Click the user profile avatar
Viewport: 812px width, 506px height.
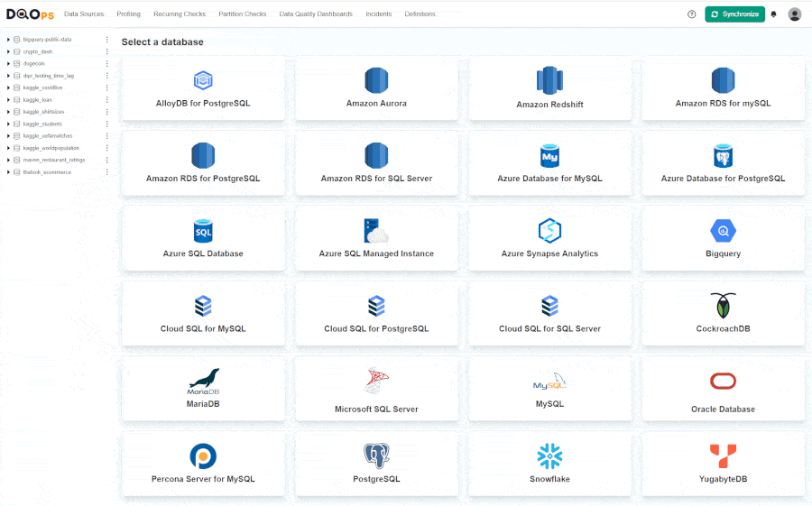[794, 14]
